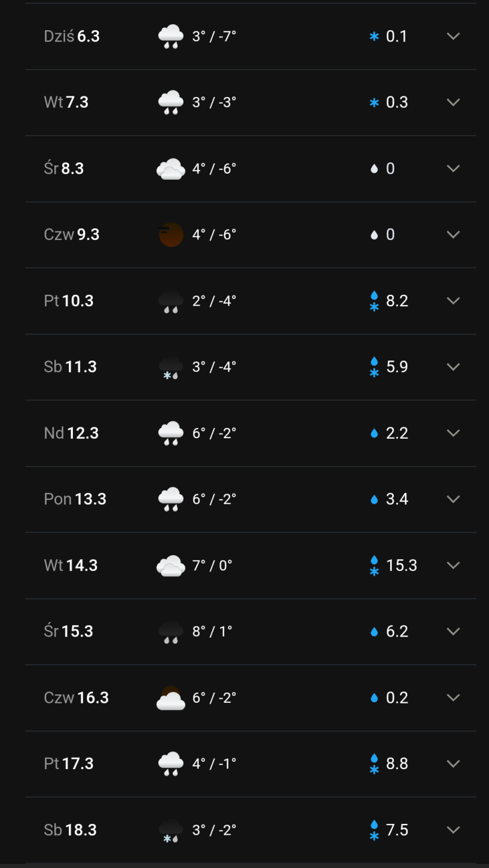
Task: Click the partly cloudy icon for Czw 16.3
Action: pyautogui.click(x=171, y=698)
